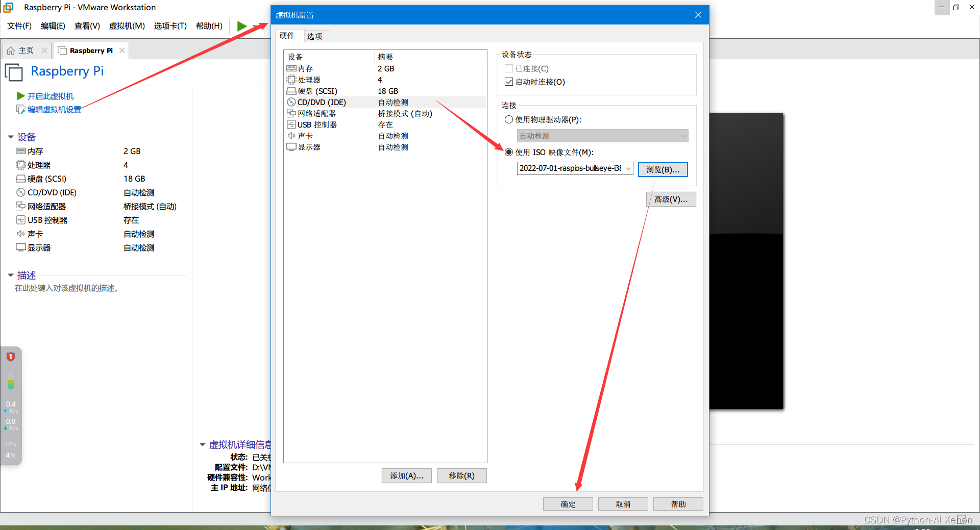The height and width of the screenshot is (530, 980).
Task: Close the 虚拟机设置 dialog with X
Action: point(698,15)
